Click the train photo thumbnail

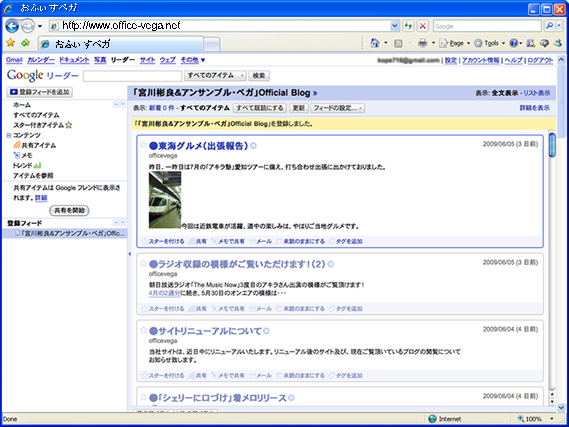tap(165, 200)
